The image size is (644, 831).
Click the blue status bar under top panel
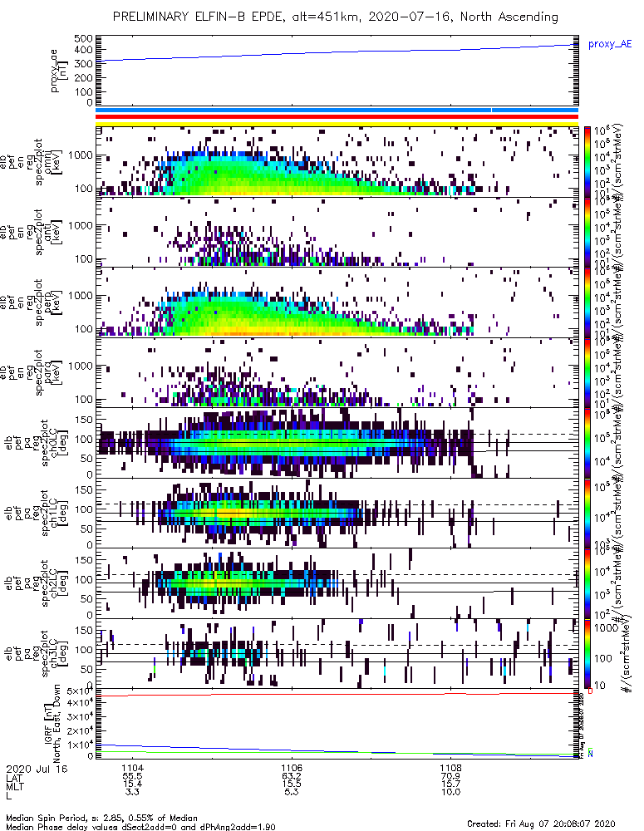[337, 111]
